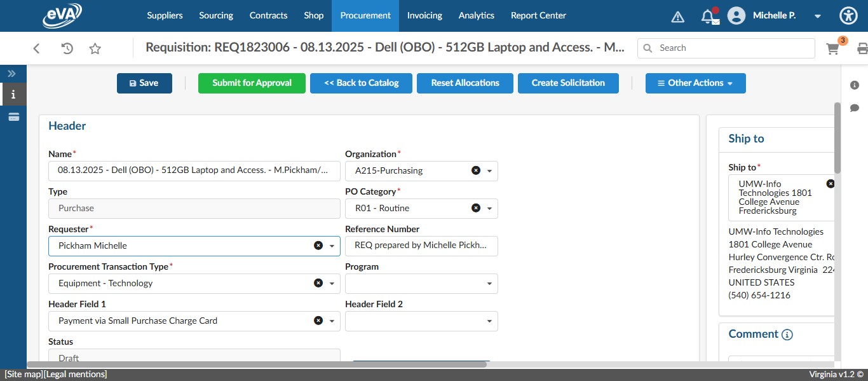Open the accessibility options icon
The image size is (868, 381).
coord(848,16)
